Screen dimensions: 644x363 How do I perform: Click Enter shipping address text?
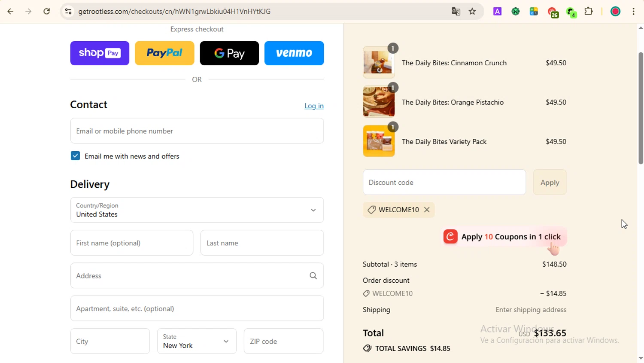tap(531, 310)
